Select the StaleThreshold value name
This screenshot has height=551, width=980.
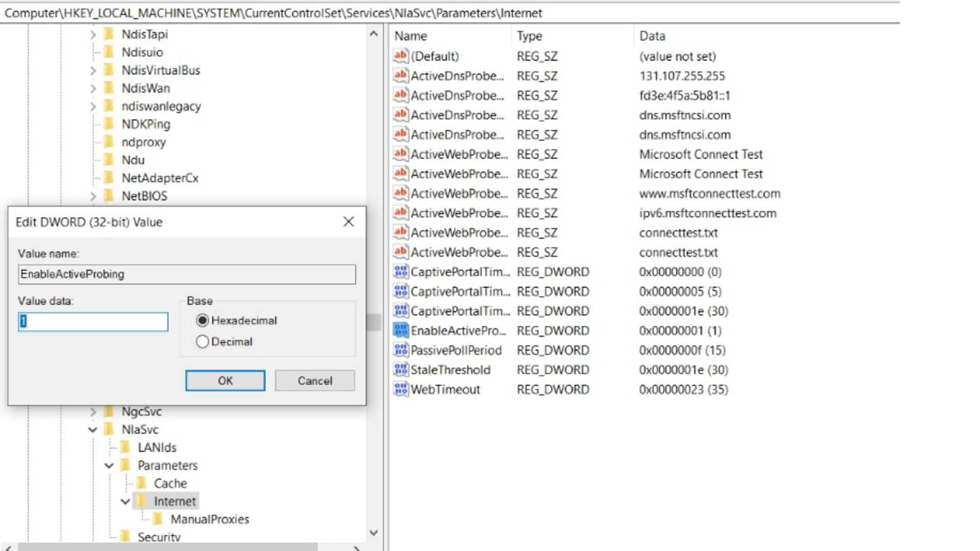point(450,370)
